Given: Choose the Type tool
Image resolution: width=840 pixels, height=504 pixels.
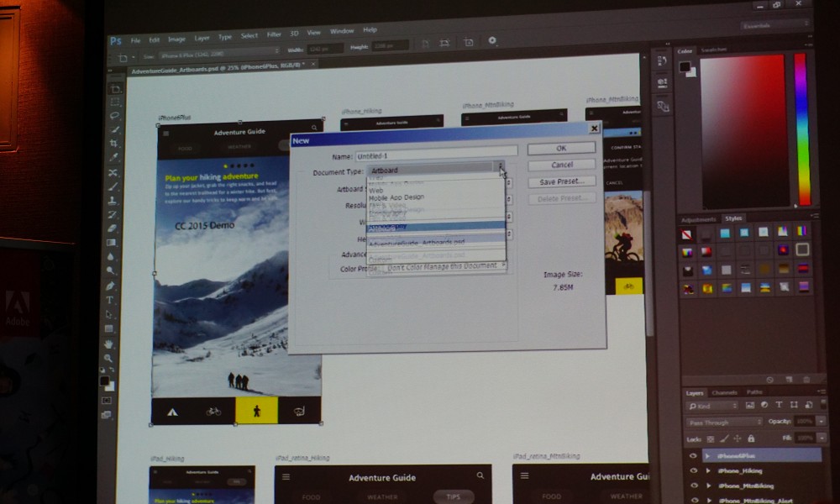Looking at the screenshot, I should coord(110,300).
